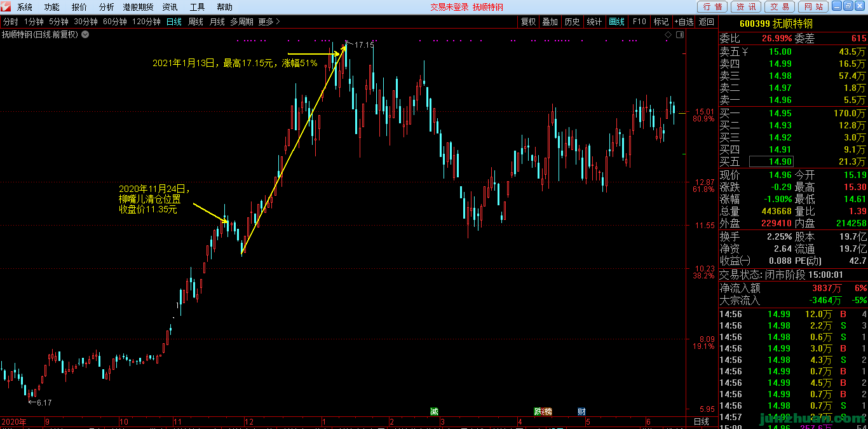Screen dimensions: 868x429
Task: Click the 网站 button at top right
Action: [813, 7]
